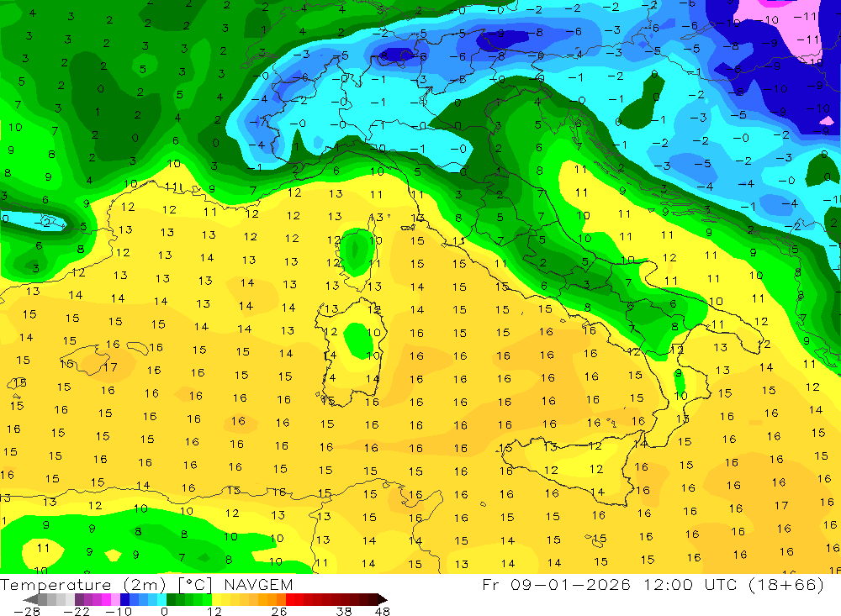Select the 38 label on the color scale
Viewport: 841px width, 616px height.
point(344,612)
